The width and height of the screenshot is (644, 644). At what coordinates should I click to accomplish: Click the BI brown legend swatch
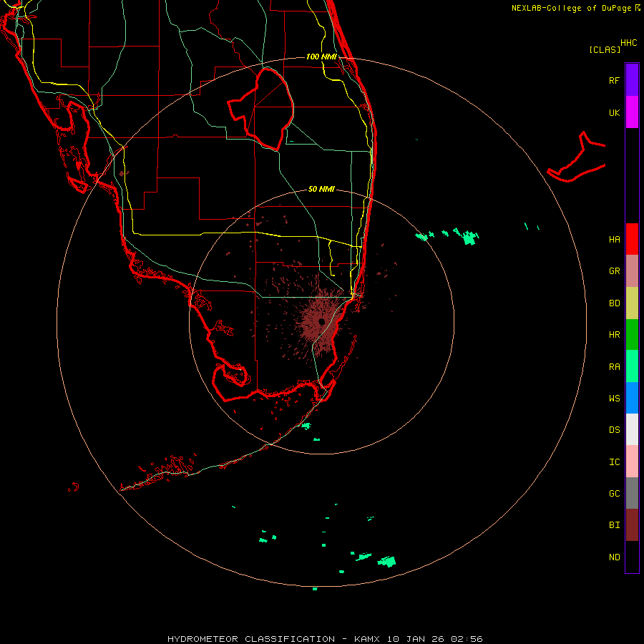[x=632, y=525]
